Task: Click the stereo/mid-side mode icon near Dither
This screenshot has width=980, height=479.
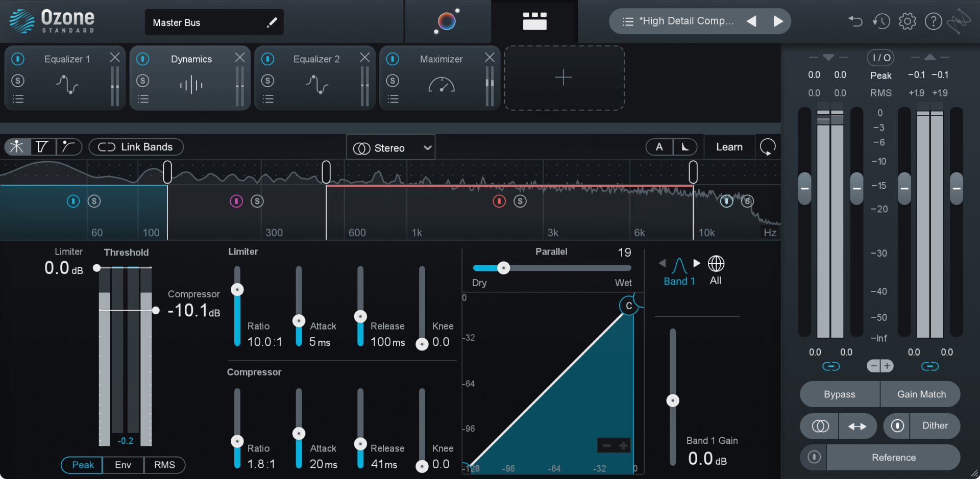Action: pos(819,426)
